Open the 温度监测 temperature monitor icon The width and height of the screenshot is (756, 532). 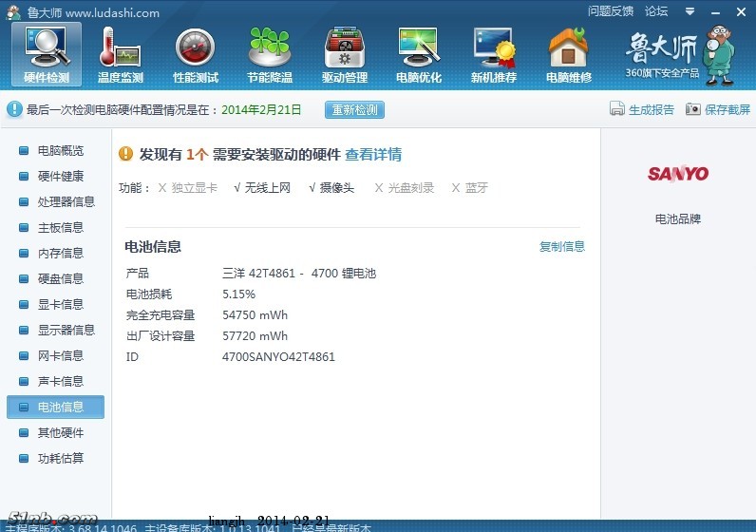point(121,54)
